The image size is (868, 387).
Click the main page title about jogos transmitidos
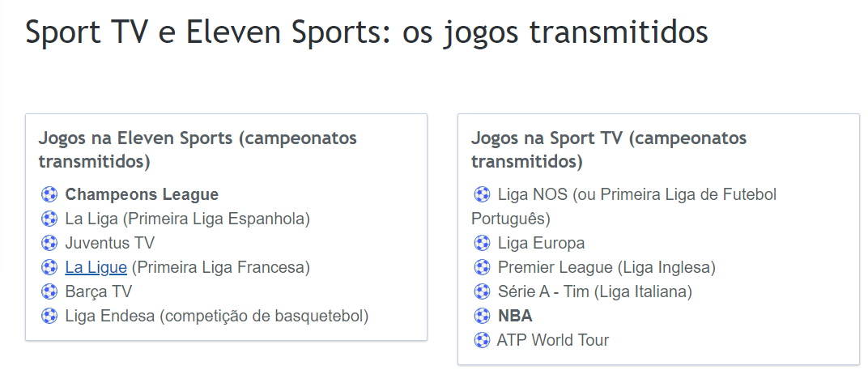pos(367,32)
